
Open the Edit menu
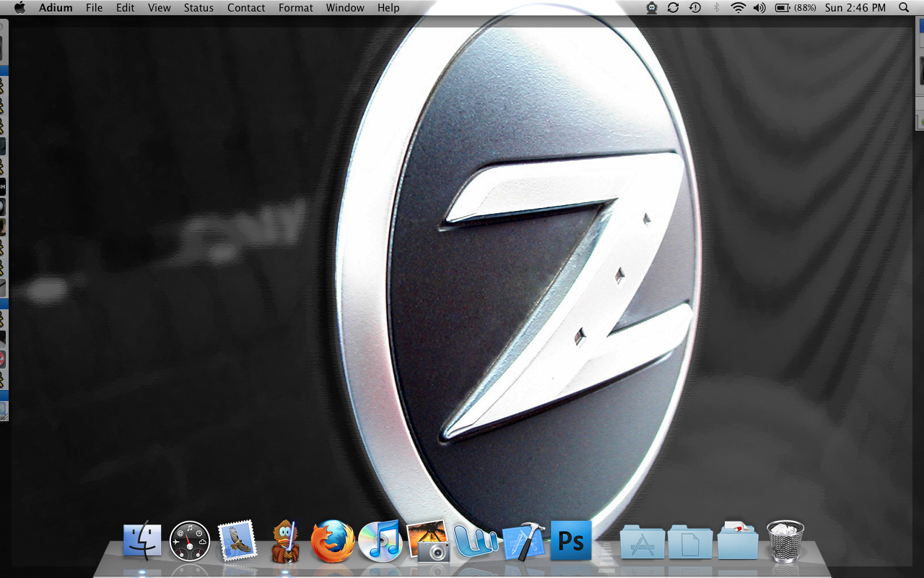[x=126, y=8]
